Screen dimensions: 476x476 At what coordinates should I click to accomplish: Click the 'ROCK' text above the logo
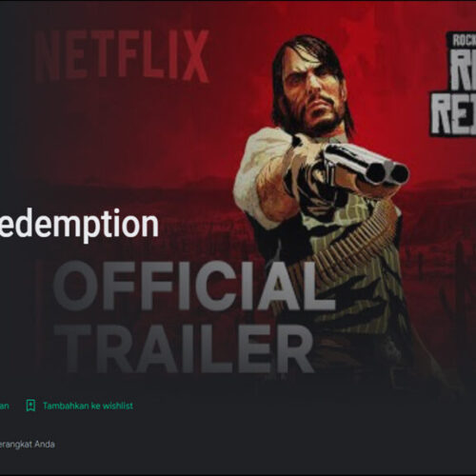(x=464, y=41)
